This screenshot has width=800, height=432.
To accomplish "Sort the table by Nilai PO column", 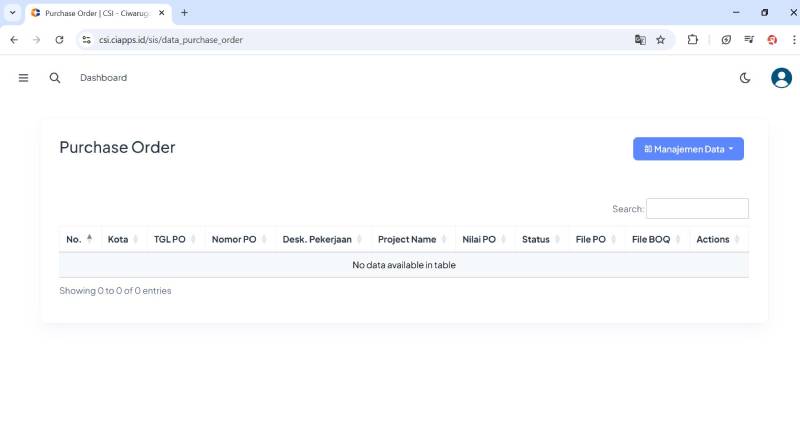I will (x=480, y=240).
